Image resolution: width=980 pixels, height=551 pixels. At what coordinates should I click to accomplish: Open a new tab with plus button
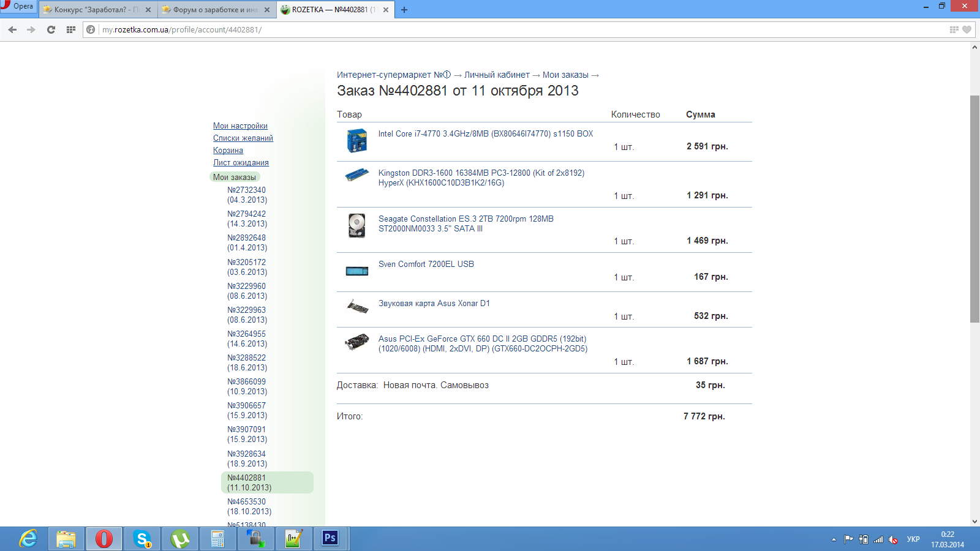click(x=404, y=10)
